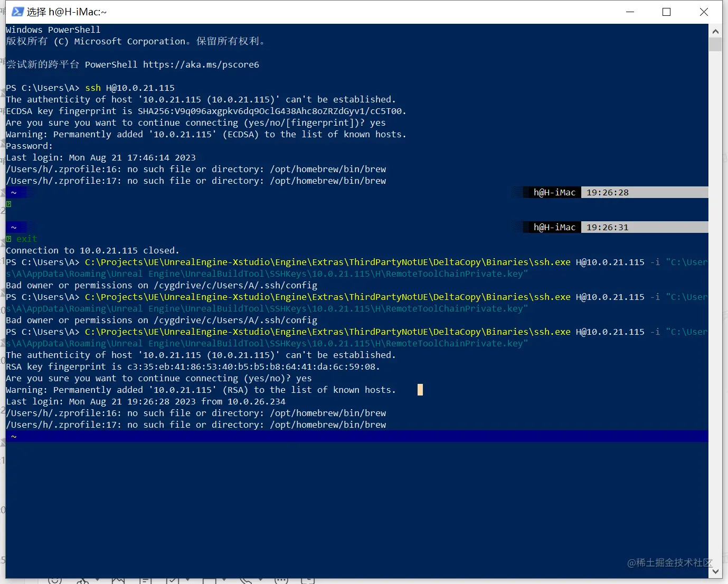
Task: Click the timestamp "19:26:28" in the prompt
Action: point(608,192)
